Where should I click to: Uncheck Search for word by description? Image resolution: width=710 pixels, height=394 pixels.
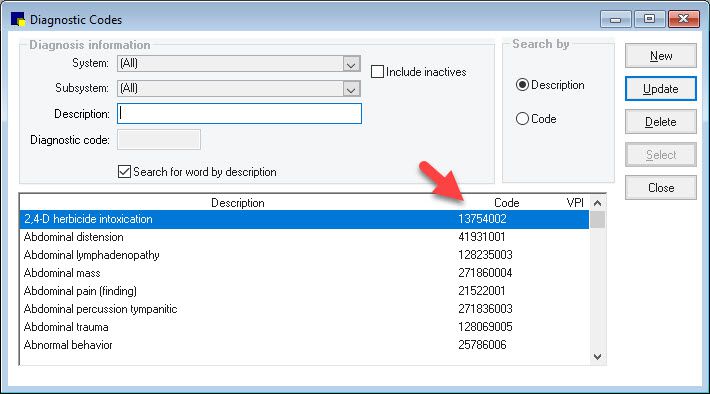(124, 172)
